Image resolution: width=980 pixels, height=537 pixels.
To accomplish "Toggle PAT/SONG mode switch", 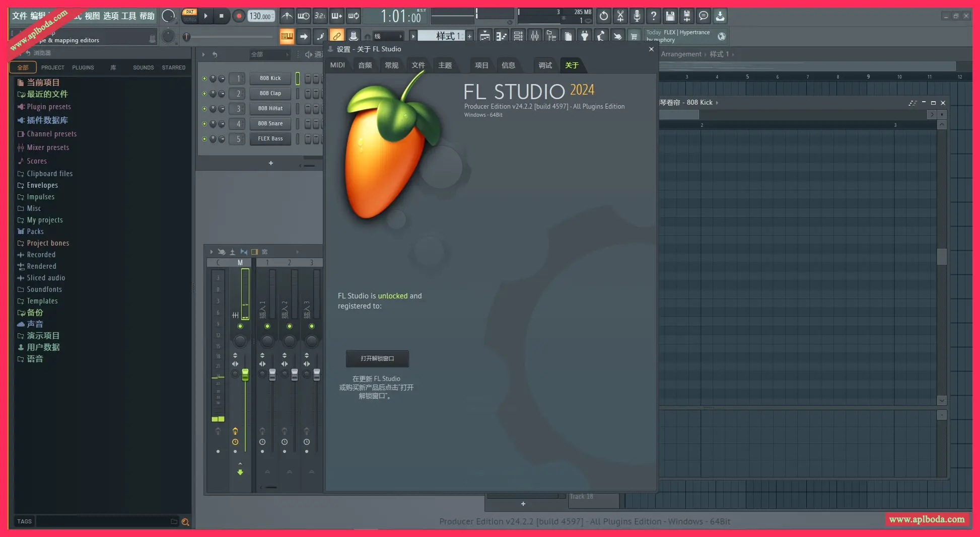I will [190, 16].
